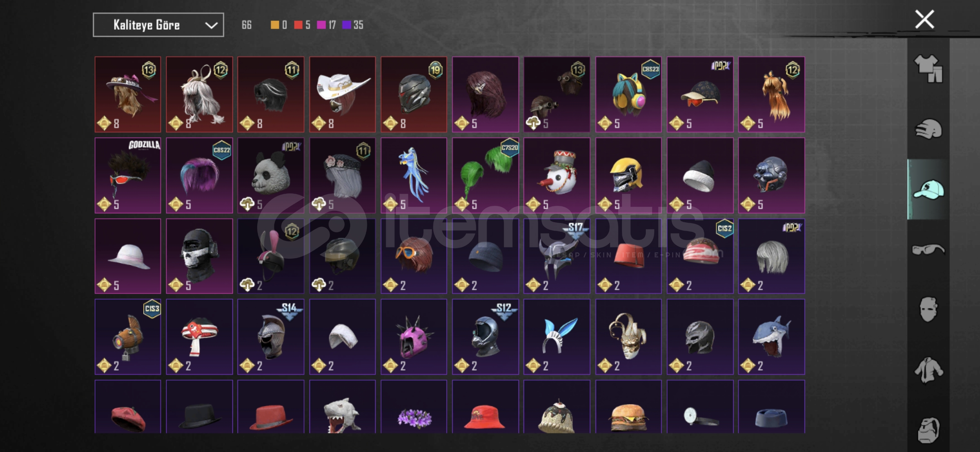Select the snowman head item
Image resolution: width=980 pixels, height=452 pixels.
[557, 175]
